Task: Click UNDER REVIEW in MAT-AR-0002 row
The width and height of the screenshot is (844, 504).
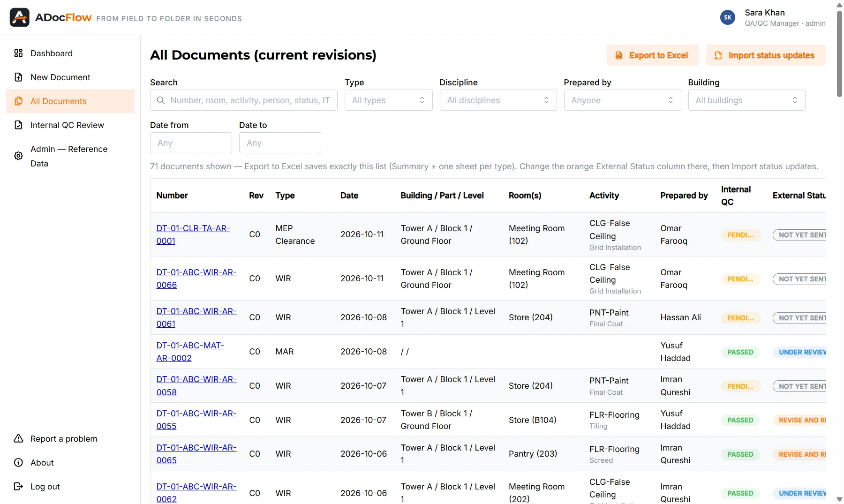Action: (799, 352)
